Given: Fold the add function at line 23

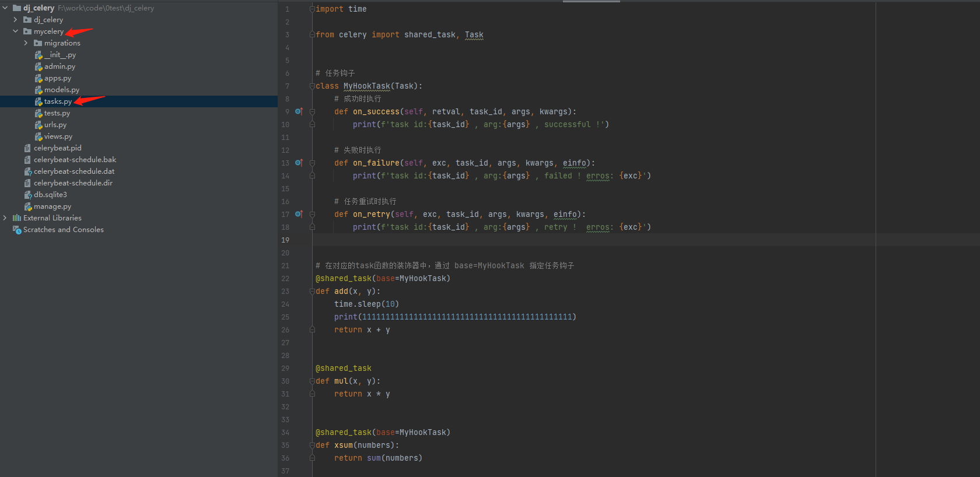Looking at the screenshot, I should coord(312,291).
